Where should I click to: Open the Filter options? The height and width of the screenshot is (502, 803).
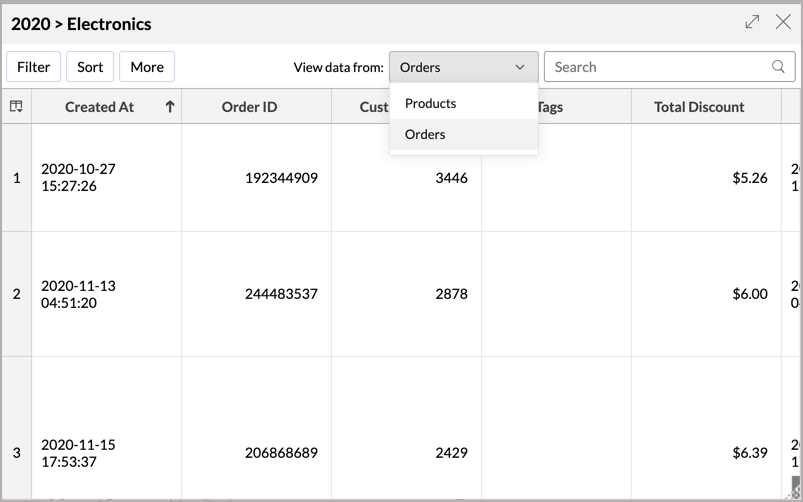[33, 67]
